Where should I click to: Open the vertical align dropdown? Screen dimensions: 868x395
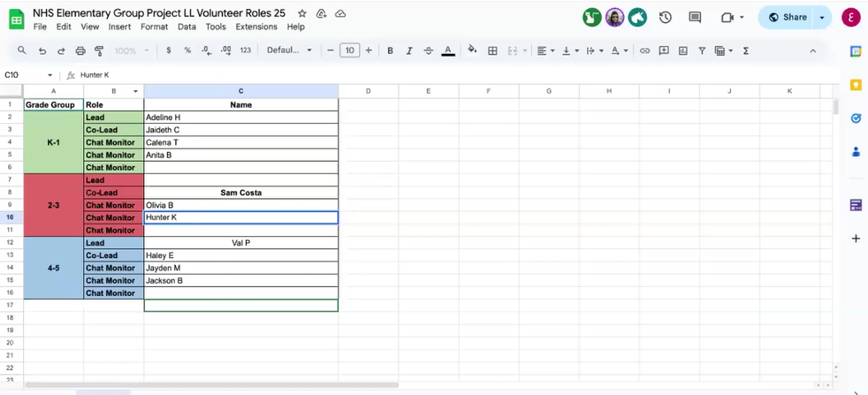click(x=570, y=50)
